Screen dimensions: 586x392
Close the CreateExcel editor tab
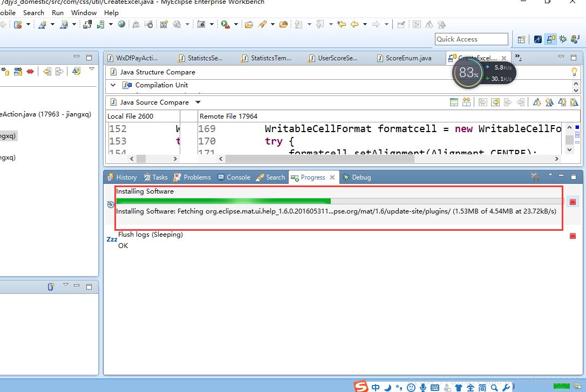pyautogui.click(x=504, y=58)
